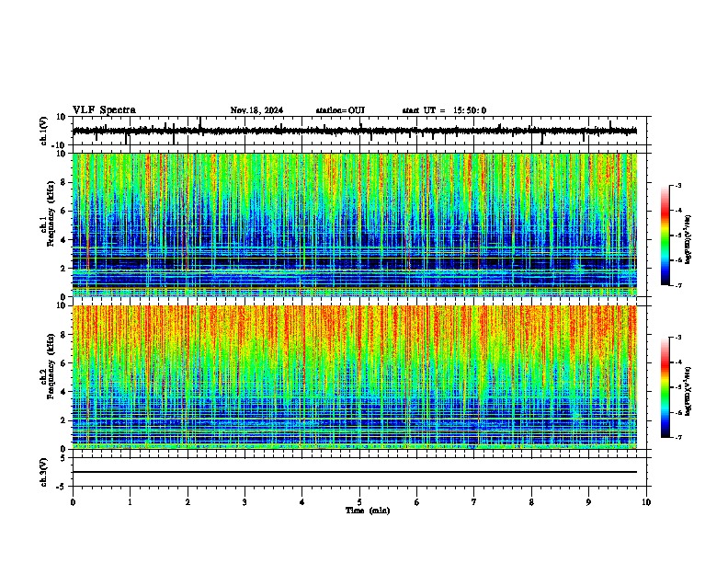Click the "start UT = 15:50:0" label
Viewport: 728px width, 563px height.
pyautogui.click(x=444, y=110)
